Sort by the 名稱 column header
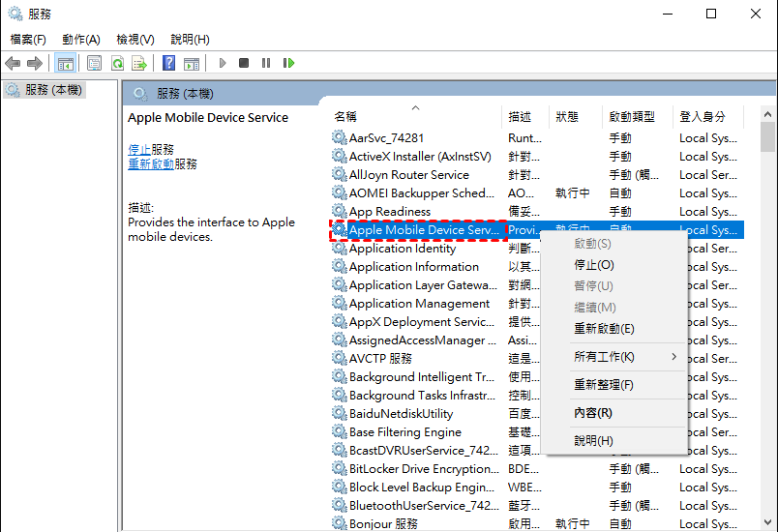Image resolution: width=778 pixels, height=532 pixels. [x=345, y=117]
